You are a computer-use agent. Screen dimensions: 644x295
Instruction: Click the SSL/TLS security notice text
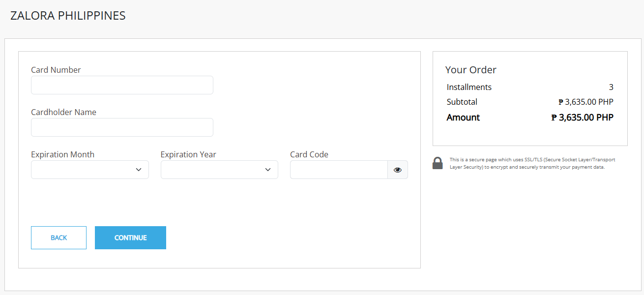[532, 163]
